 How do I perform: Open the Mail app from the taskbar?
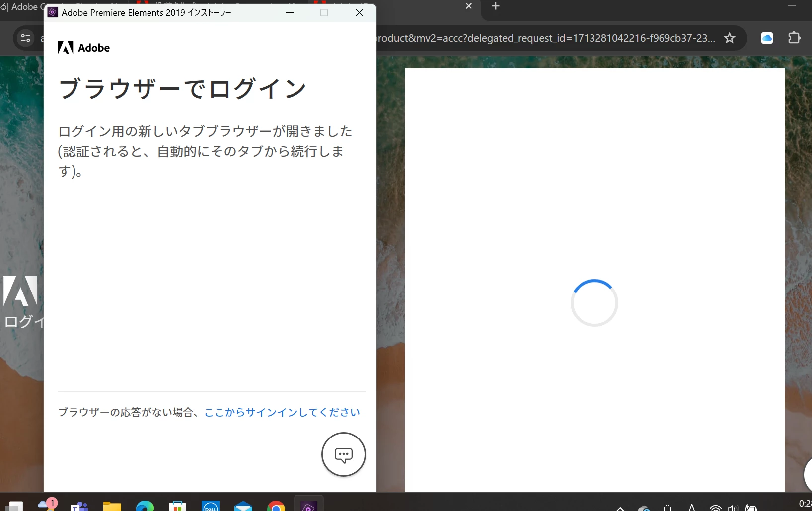click(x=243, y=506)
